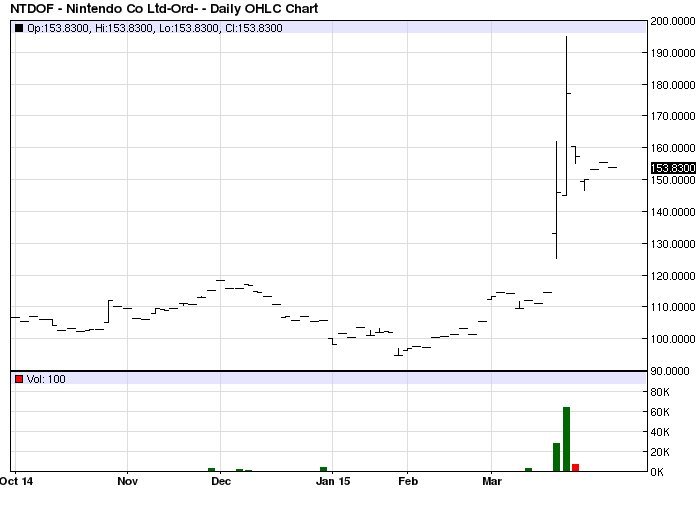This screenshot has height=512, width=700.
Task: Click the 'Hi:153.8300' high value
Action: pyautogui.click(x=125, y=28)
